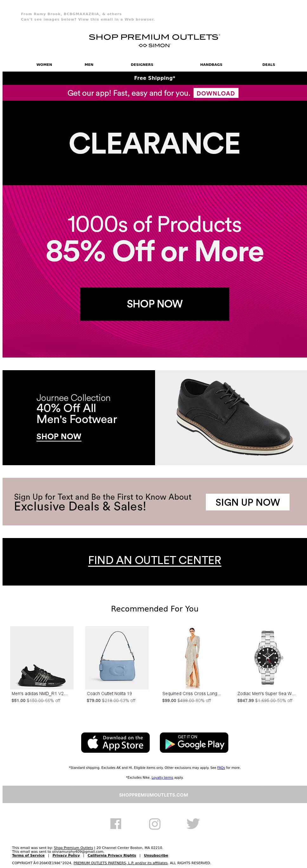Go to the DEALS navigation item
Screen dimensions: 307x868
(x=269, y=64)
